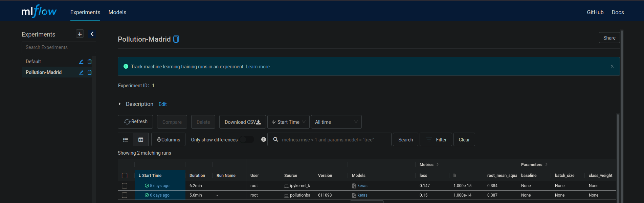Open the GitHub link in header
The image size is (644, 203).
tap(595, 12)
